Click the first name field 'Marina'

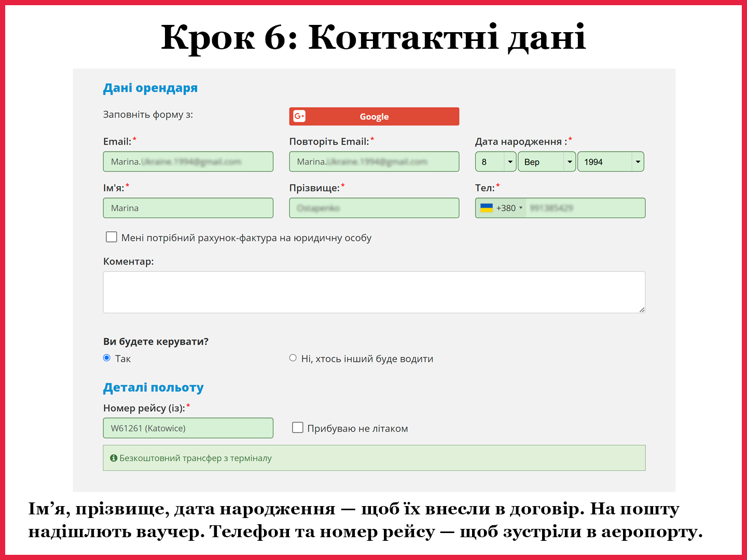[x=188, y=208]
